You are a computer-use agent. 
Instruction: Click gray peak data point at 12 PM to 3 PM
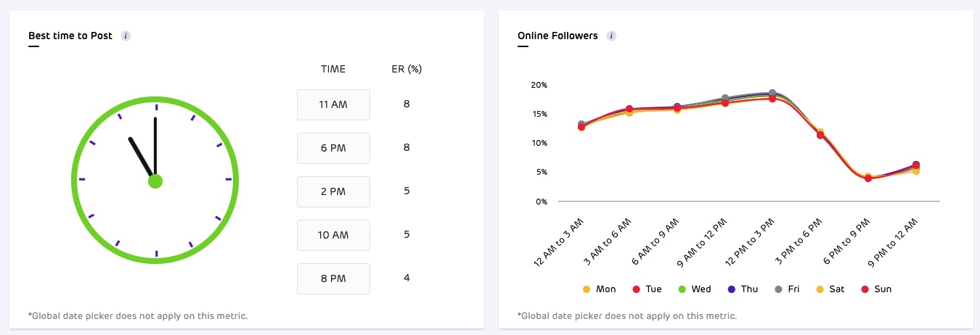[772, 94]
